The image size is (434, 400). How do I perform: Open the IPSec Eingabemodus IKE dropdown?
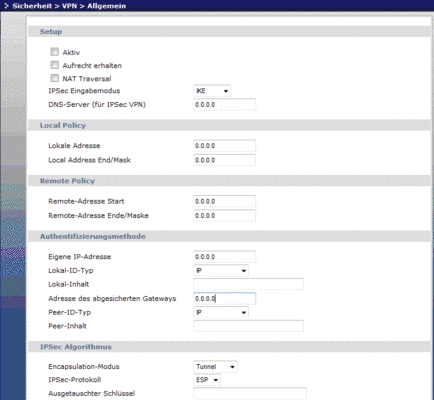pyautogui.click(x=212, y=91)
